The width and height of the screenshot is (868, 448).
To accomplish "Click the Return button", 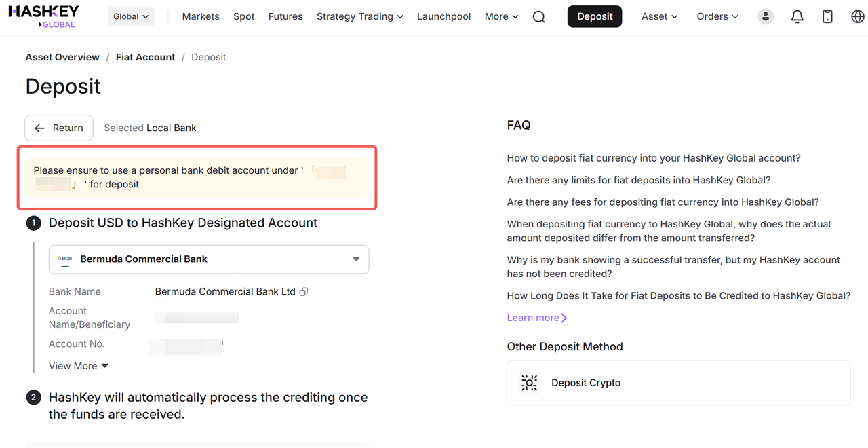I will point(59,128).
